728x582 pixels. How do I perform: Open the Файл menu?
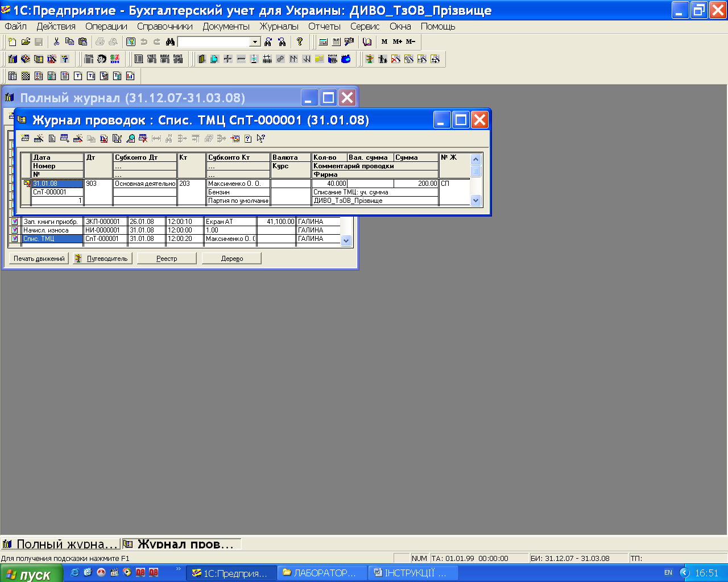[x=16, y=26]
